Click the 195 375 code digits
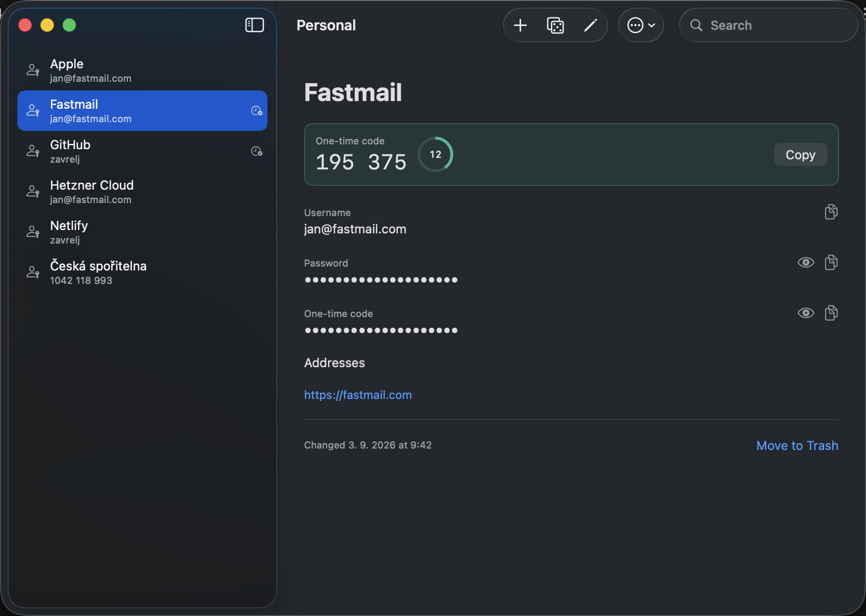The width and height of the screenshot is (866, 616). (361, 162)
